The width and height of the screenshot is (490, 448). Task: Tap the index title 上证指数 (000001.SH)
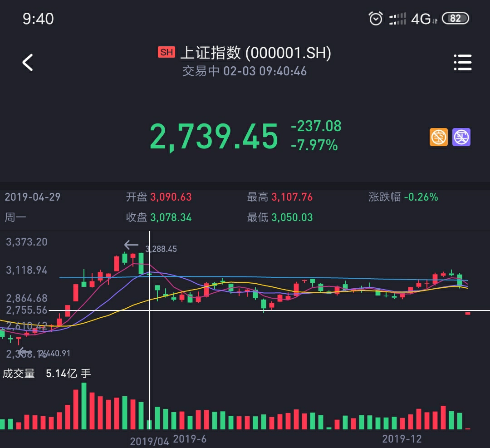coord(255,53)
